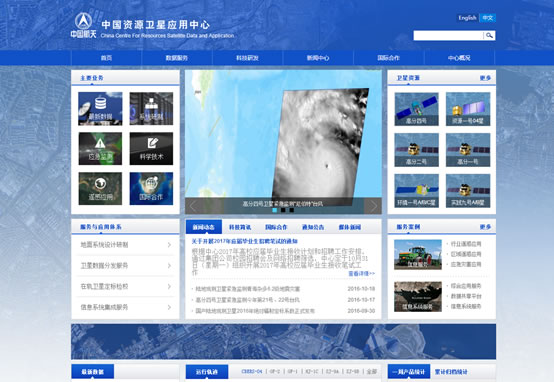Open the 应急监测 warning-triangle tile
Viewport: 554px width, 382px height.
click(x=100, y=149)
